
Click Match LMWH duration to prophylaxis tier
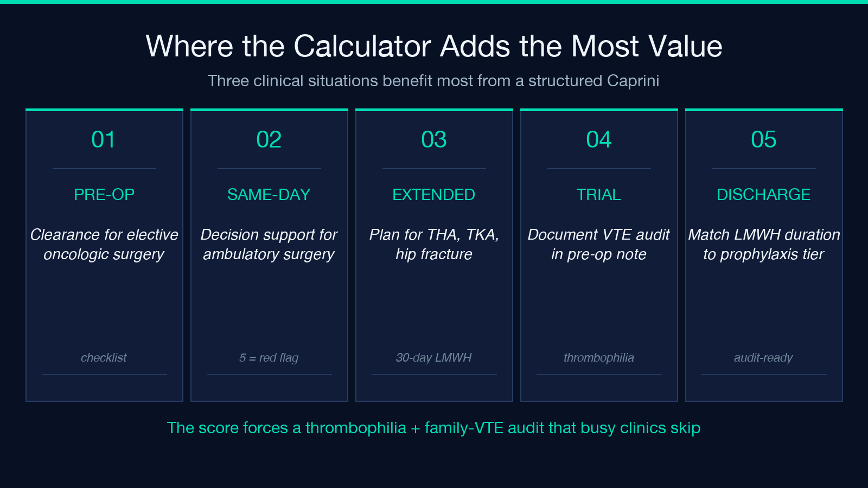pyautogui.click(x=764, y=245)
